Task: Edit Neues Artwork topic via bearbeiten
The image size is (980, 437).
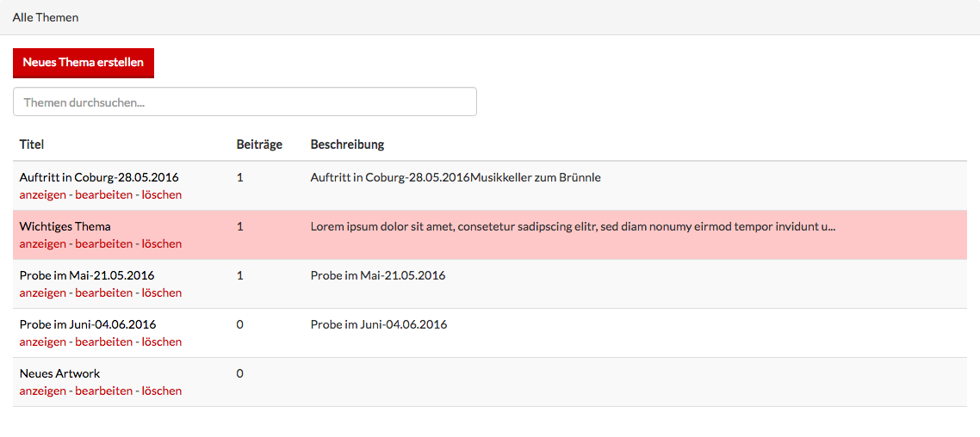Action: click(103, 391)
